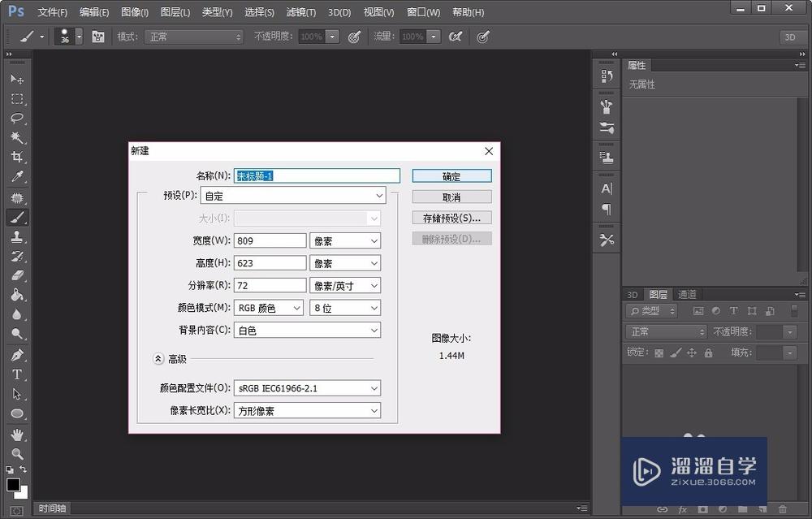Click the 宽度 width input field
This screenshot has width=812, height=519.
point(270,241)
